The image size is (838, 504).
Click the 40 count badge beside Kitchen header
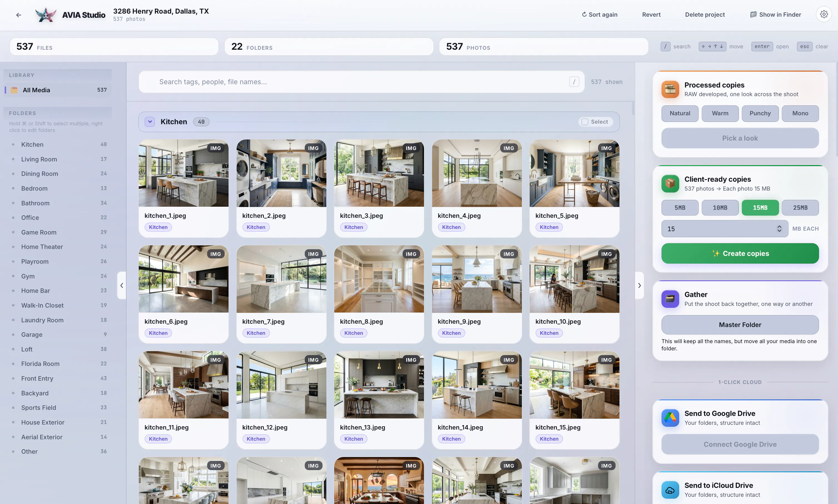coord(201,122)
